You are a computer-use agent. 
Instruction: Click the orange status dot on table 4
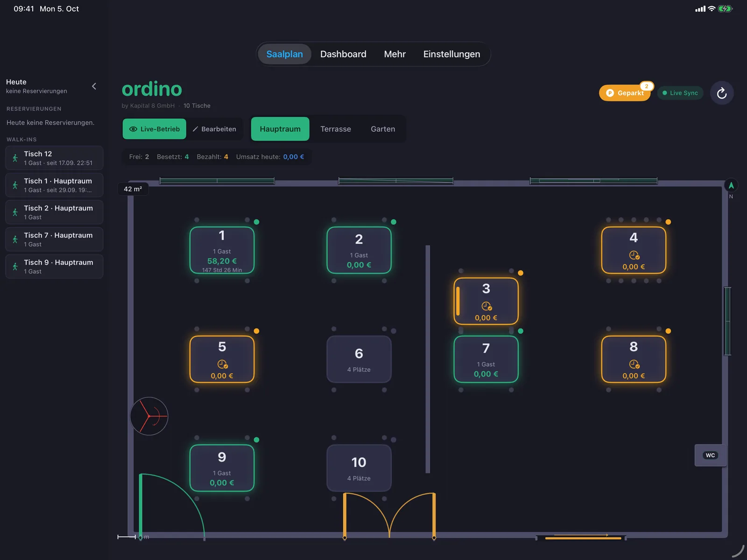668,222
